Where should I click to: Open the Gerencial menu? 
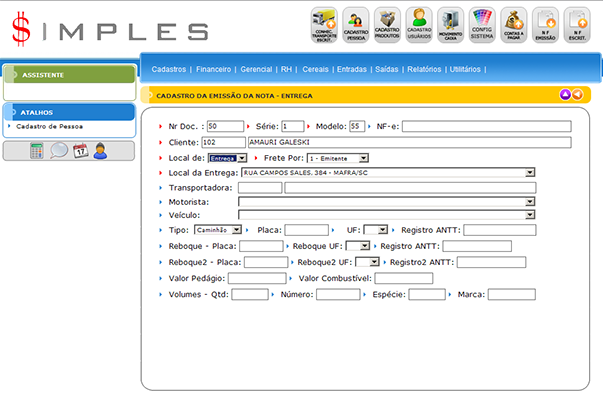tap(256, 69)
